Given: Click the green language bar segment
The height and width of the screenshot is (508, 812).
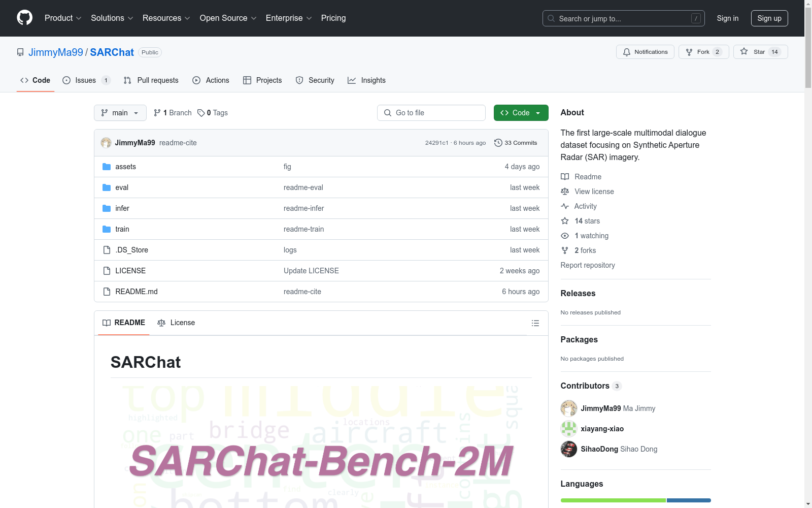Looking at the screenshot, I should coord(613,500).
